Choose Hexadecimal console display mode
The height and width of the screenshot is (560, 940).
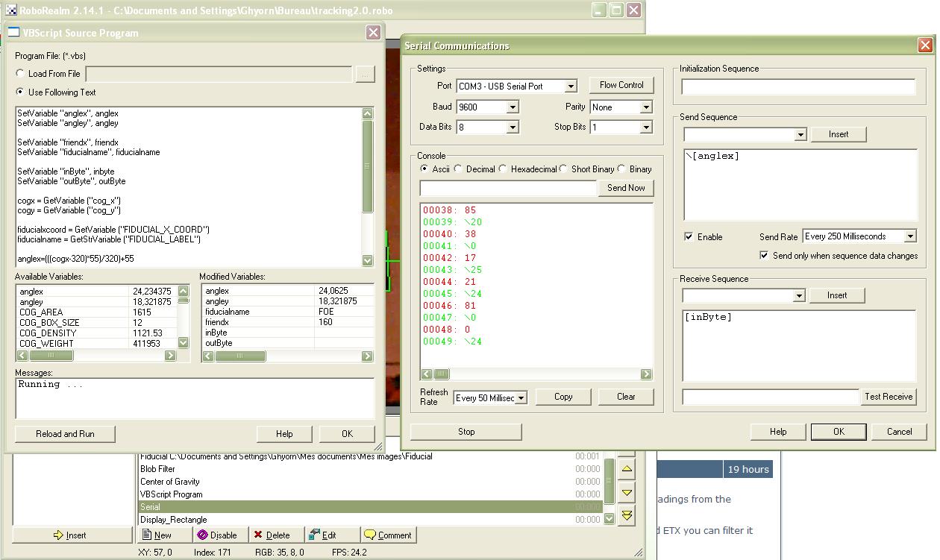pyautogui.click(x=504, y=169)
